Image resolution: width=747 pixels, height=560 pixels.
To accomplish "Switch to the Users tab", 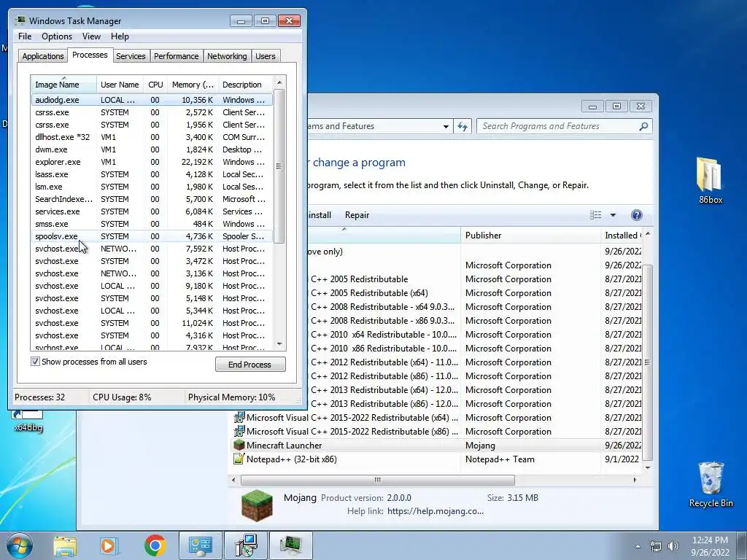I will tap(265, 56).
